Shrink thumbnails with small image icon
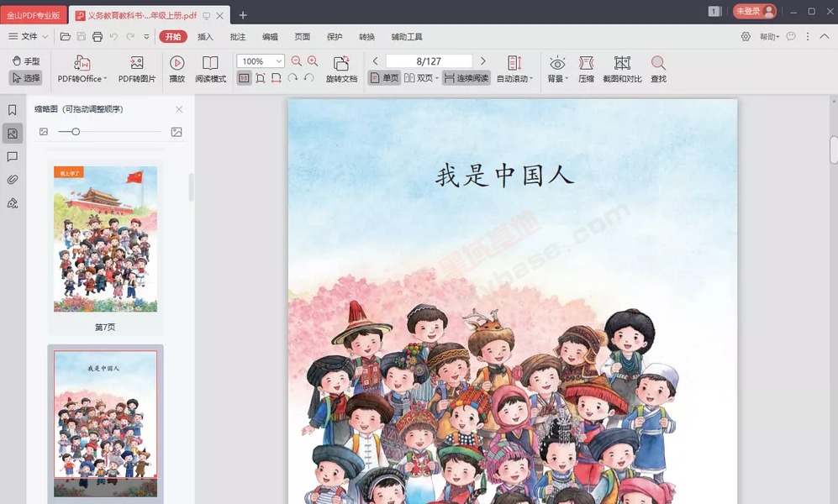This screenshot has width=838, height=504. pyautogui.click(x=44, y=131)
